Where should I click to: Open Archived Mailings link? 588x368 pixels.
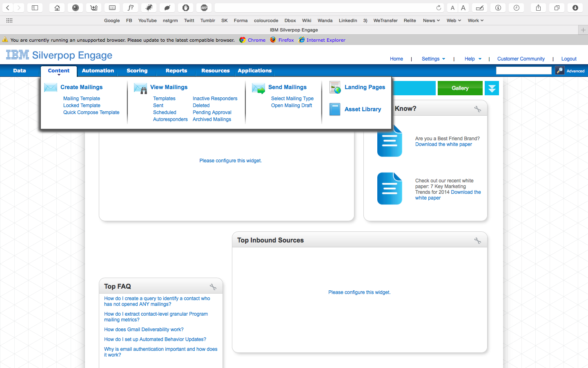click(212, 119)
